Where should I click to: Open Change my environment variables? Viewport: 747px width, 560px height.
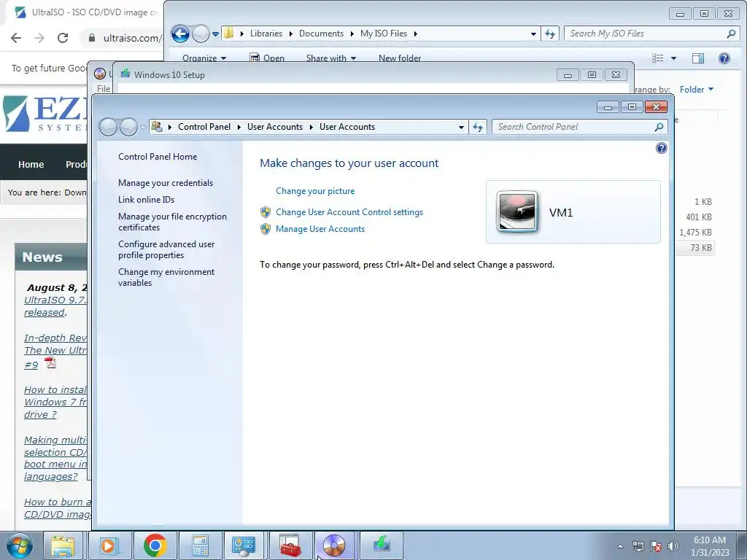point(166,277)
